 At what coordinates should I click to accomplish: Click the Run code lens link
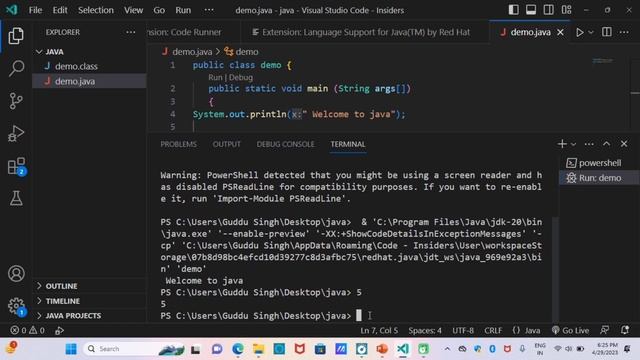tap(215, 78)
